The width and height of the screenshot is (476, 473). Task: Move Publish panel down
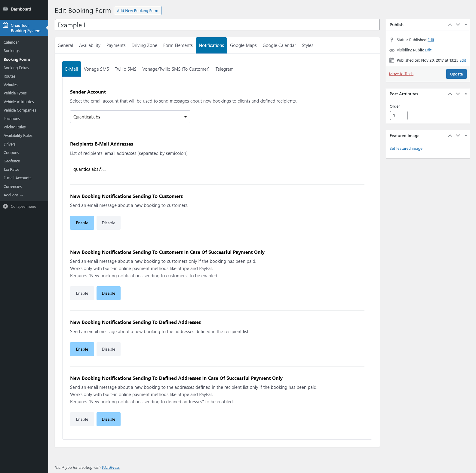pos(458,25)
